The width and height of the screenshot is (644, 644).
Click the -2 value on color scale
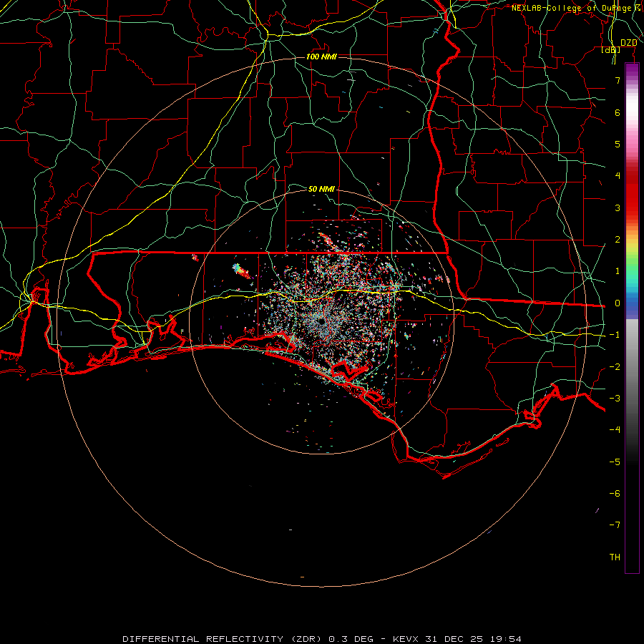[x=615, y=367]
